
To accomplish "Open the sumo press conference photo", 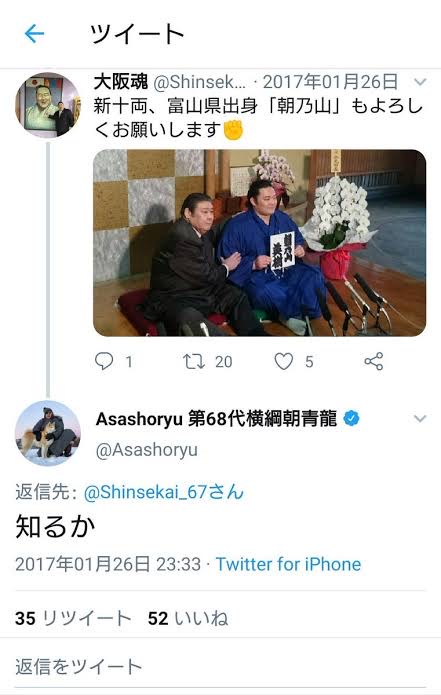I will (x=259, y=243).
